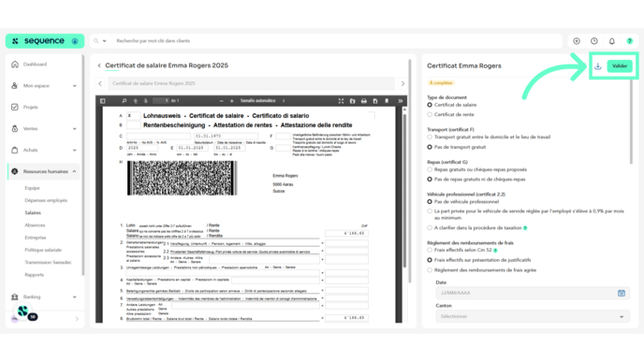Image resolution: width=644 pixels, height=362 pixels.
Task: Click the back arrow beside the certificate title
Action: pos(99,65)
